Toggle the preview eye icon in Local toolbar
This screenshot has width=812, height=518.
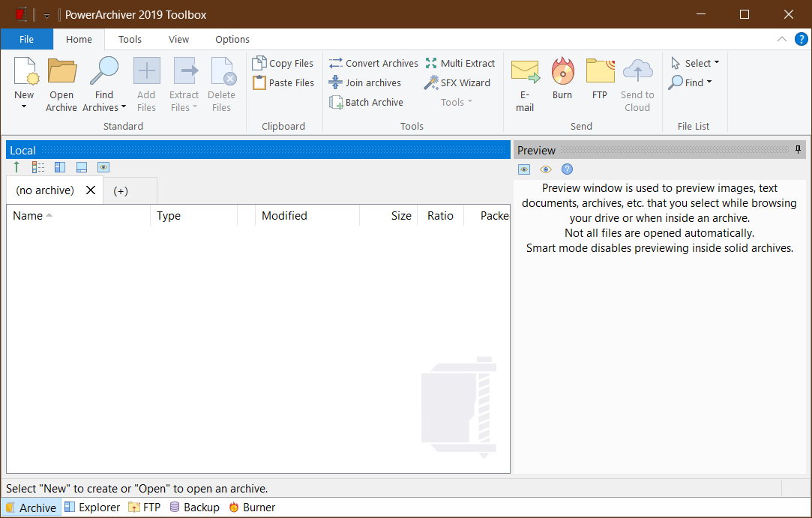(103, 167)
